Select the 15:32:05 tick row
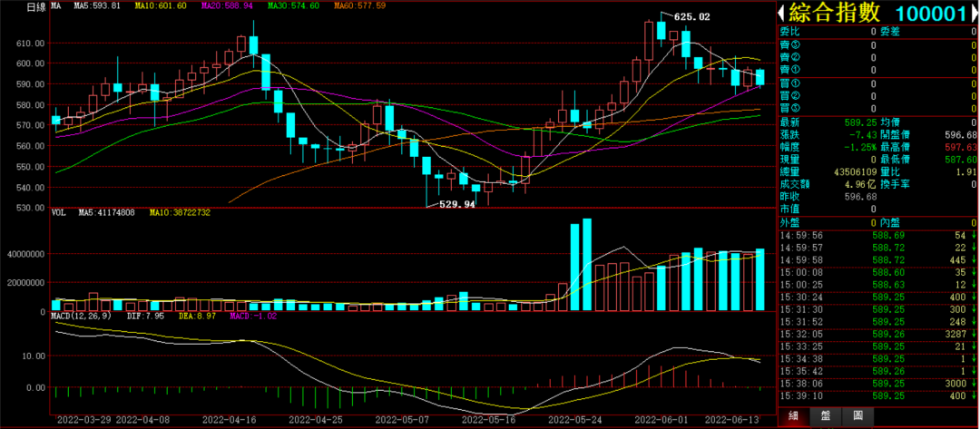 pyautogui.click(x=878, y=334)
